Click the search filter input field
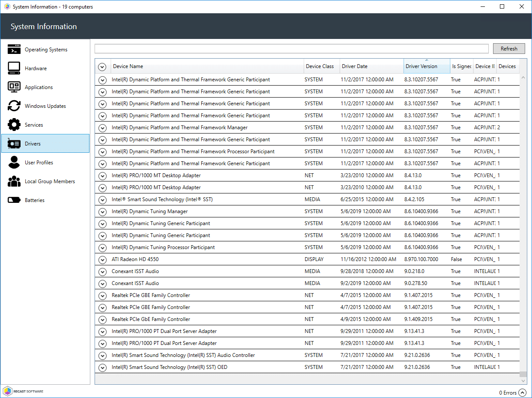 pos(291,48)
